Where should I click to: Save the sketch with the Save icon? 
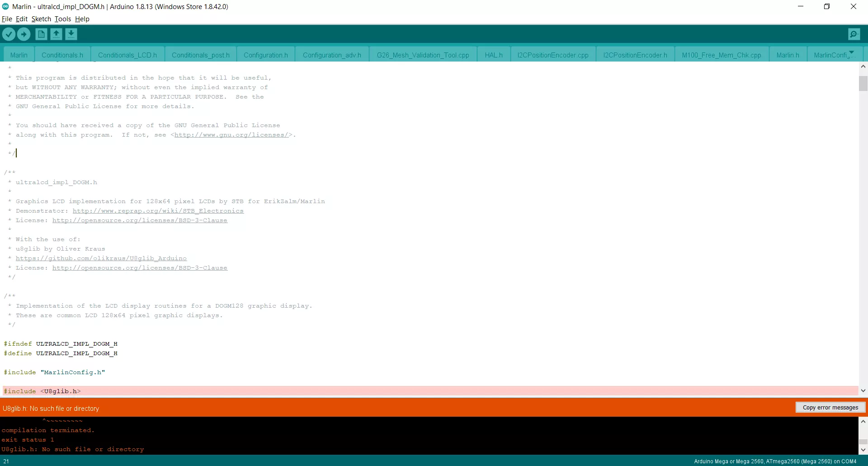(71, 34)
